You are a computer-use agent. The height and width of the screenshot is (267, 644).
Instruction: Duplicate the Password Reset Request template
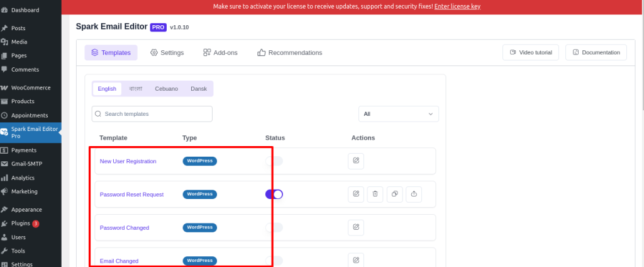tap(395, 194)
